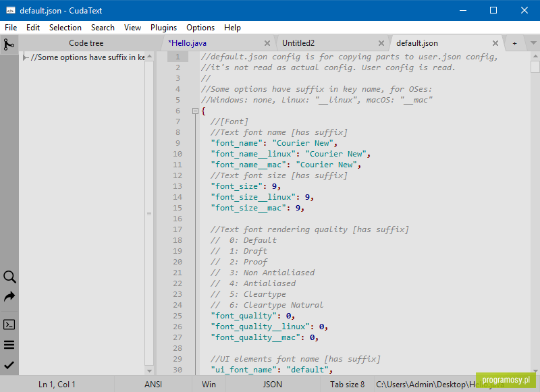The image size is (540, 392).
Task: Minimize the CudaText window
Action: (463, 10)
